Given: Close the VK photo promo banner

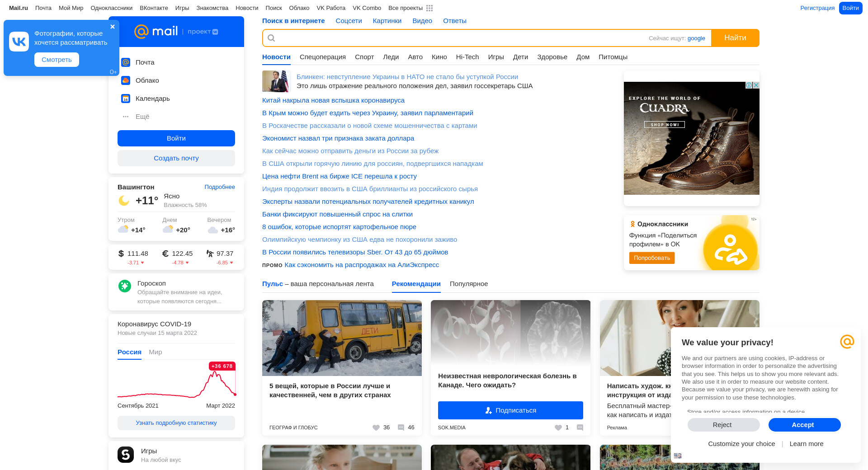Looking at the screenshot, I should [x=113, y=27].
